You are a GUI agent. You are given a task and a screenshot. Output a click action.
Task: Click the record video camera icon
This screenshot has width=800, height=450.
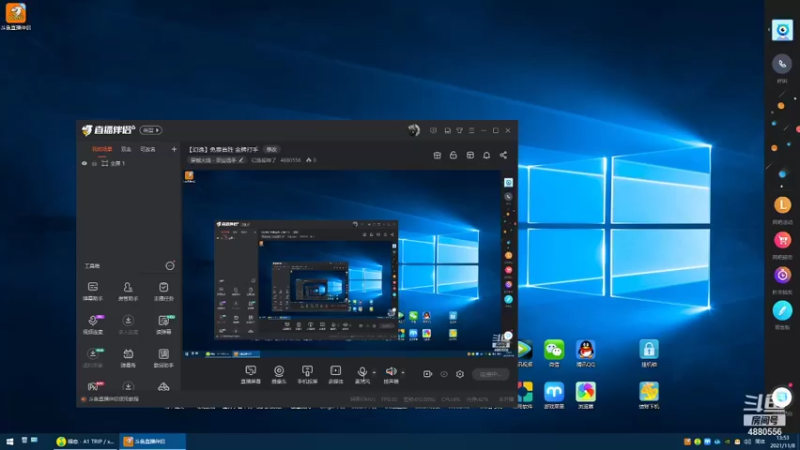(428, 374)
